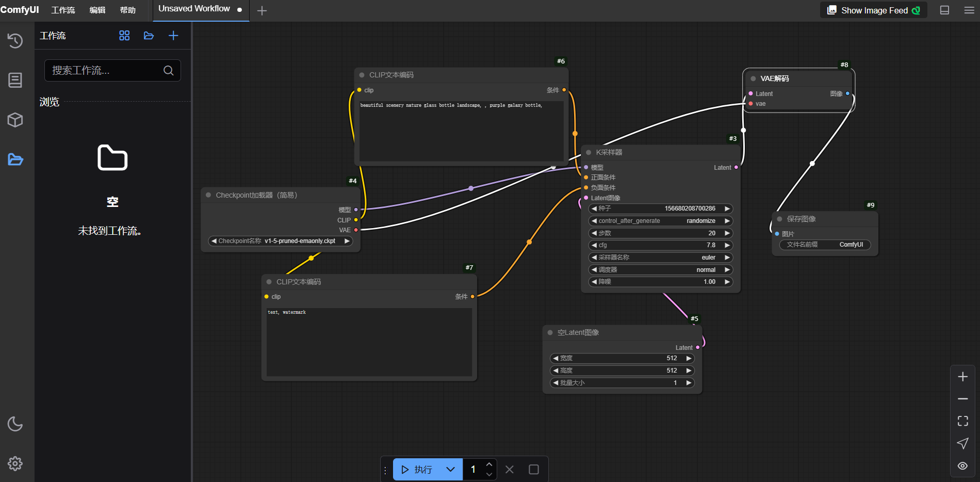Screen dimensions: 980x482
Task: Click zoom in plus on canvas controls
Action: 962,377
